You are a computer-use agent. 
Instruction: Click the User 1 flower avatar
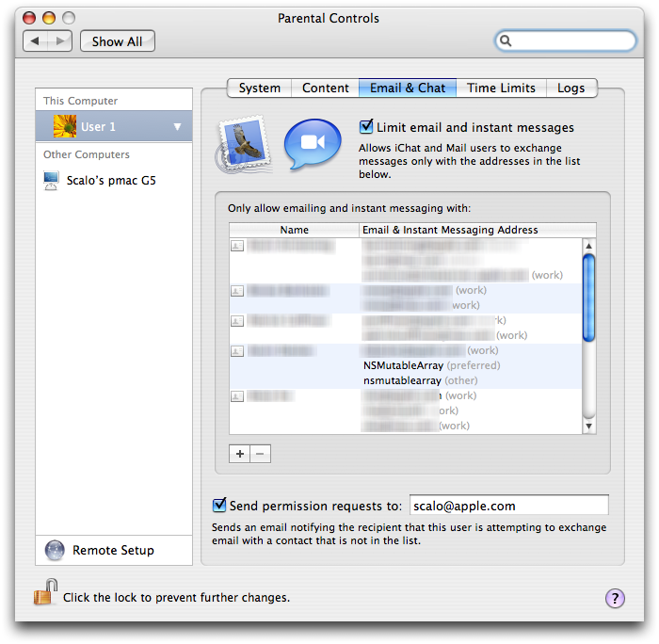(65, 126)
